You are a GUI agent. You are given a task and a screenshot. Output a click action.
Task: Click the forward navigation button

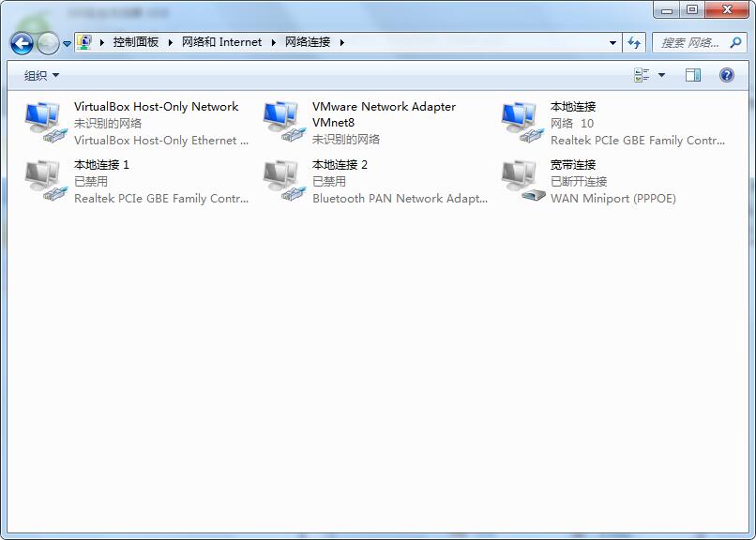click(x=48, y=43)
